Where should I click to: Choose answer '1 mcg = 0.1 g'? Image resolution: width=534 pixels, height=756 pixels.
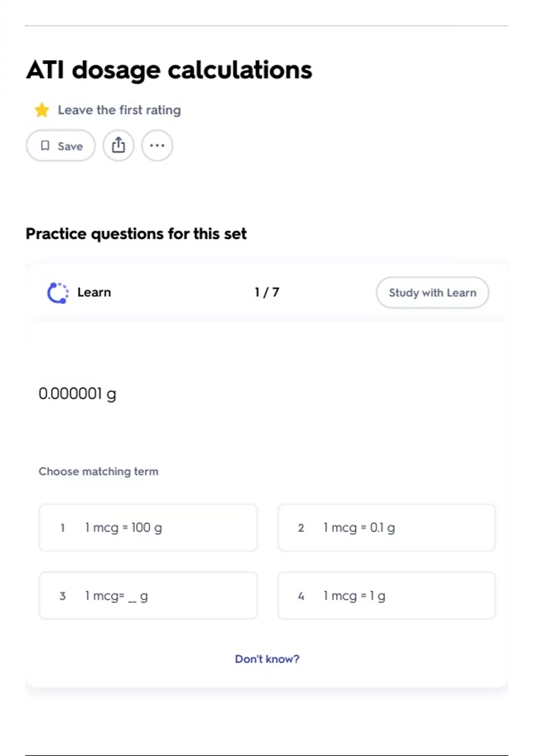(386, 527)
